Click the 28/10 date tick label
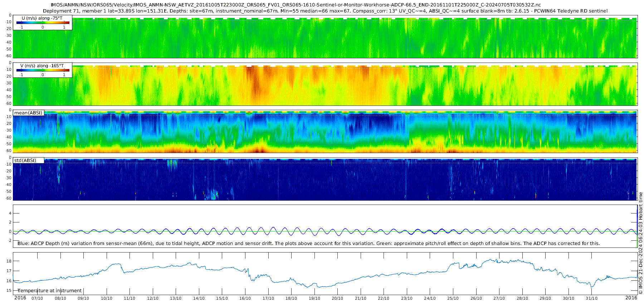Screen dimensions: 644x304 [x=522, y=298]
